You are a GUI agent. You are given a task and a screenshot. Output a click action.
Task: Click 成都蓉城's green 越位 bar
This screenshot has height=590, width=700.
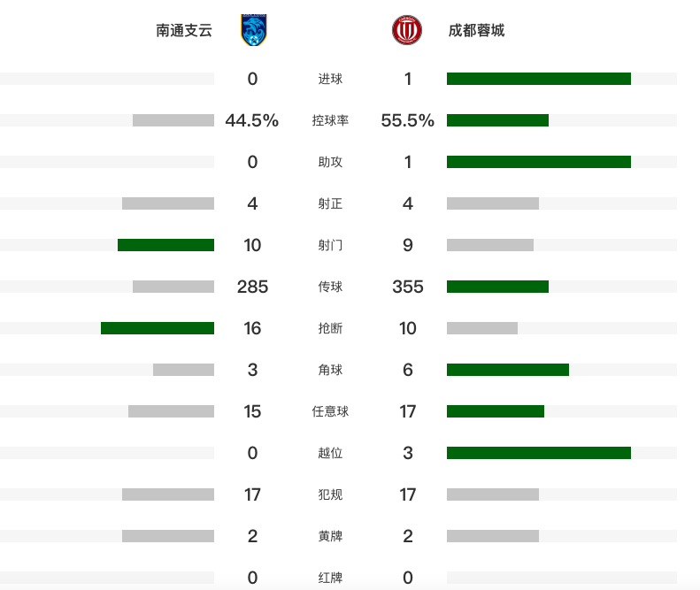(x=539, y=453)
